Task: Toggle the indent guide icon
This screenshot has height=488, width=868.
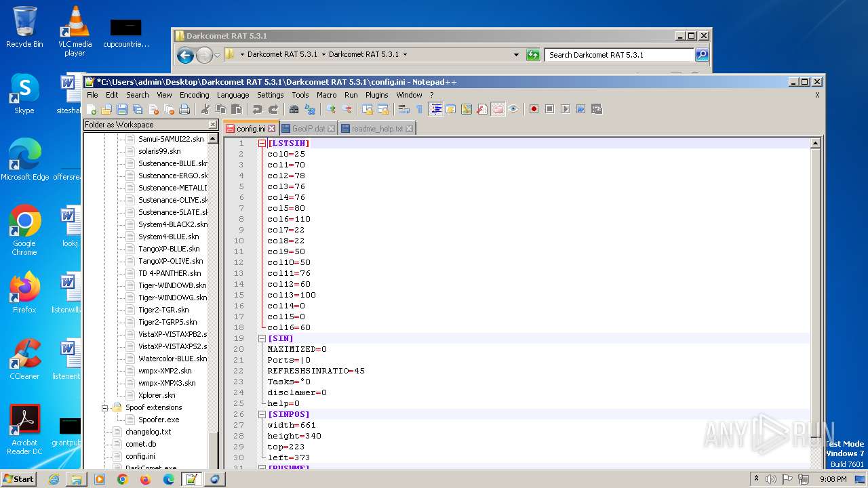Action: click(435, 109)
